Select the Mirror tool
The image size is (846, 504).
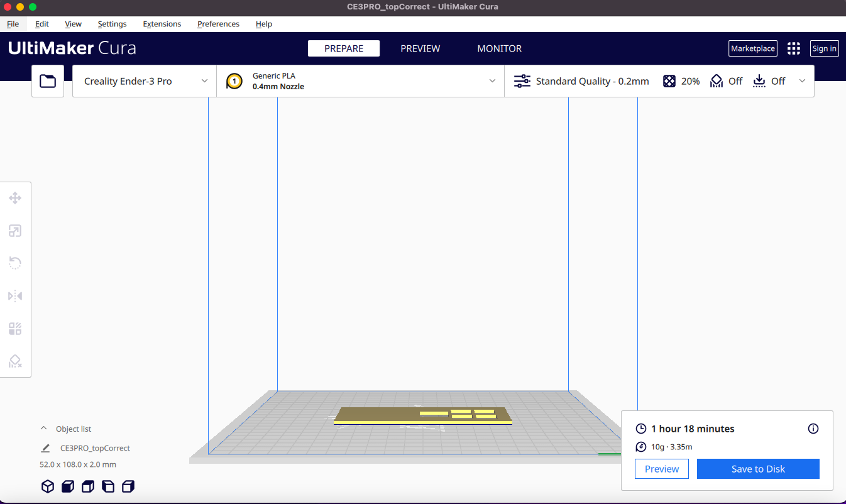(15, 295)
